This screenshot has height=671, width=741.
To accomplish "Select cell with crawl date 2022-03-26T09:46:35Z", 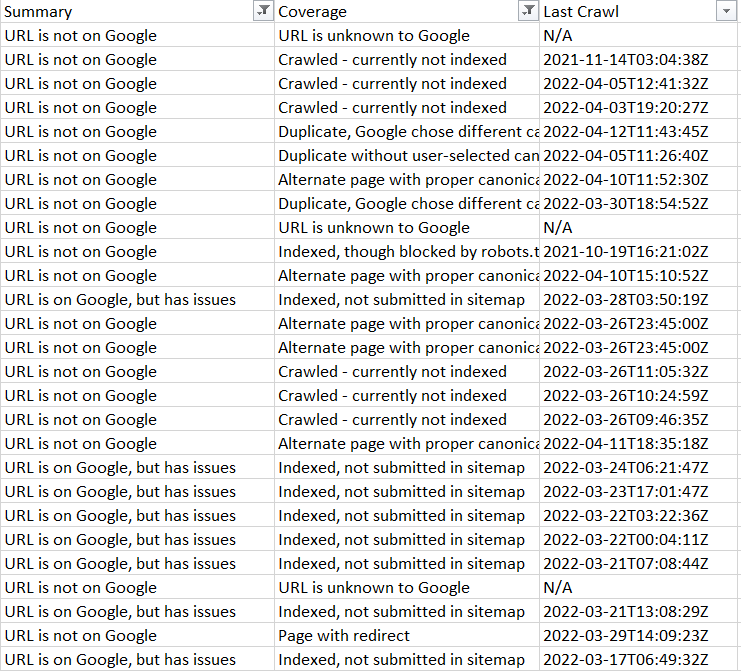I will point(638,420).
